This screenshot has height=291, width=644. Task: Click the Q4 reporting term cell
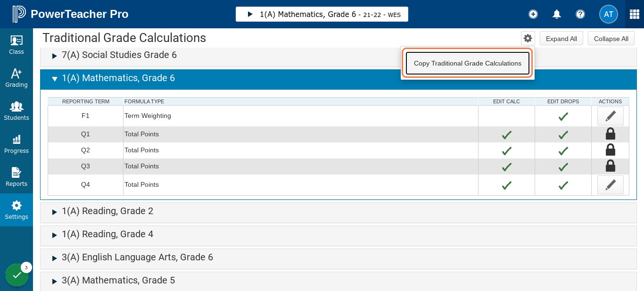[85, 184]
